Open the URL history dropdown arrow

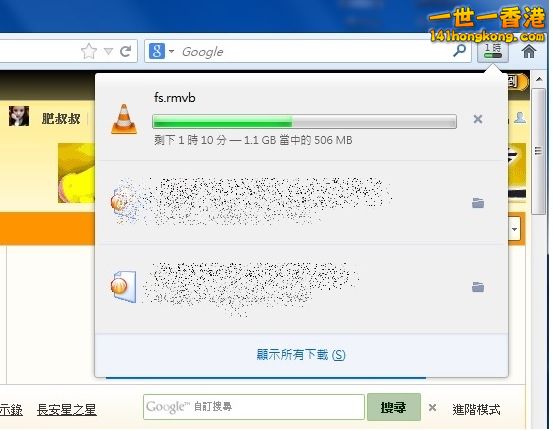point(109,52)
